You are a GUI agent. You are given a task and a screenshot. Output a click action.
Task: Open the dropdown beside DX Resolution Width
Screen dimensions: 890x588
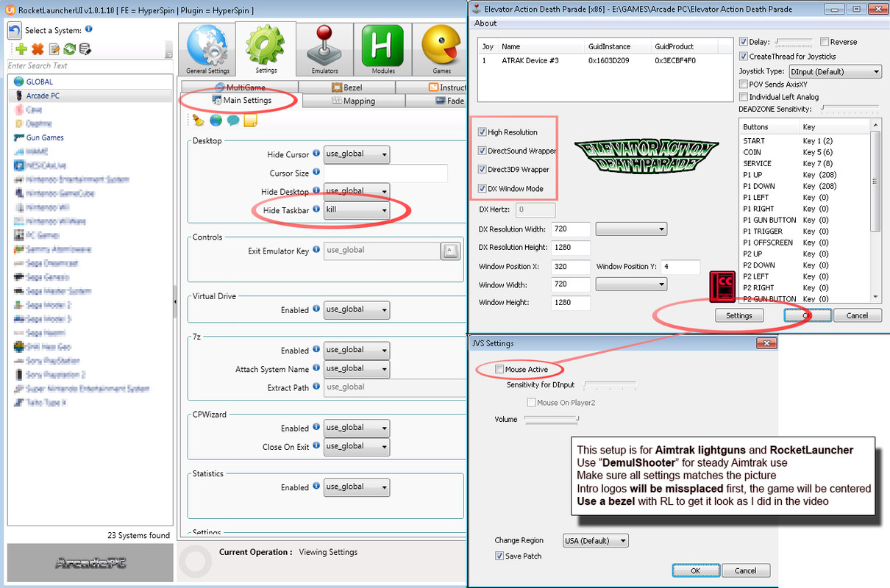[x=631, y=229]
